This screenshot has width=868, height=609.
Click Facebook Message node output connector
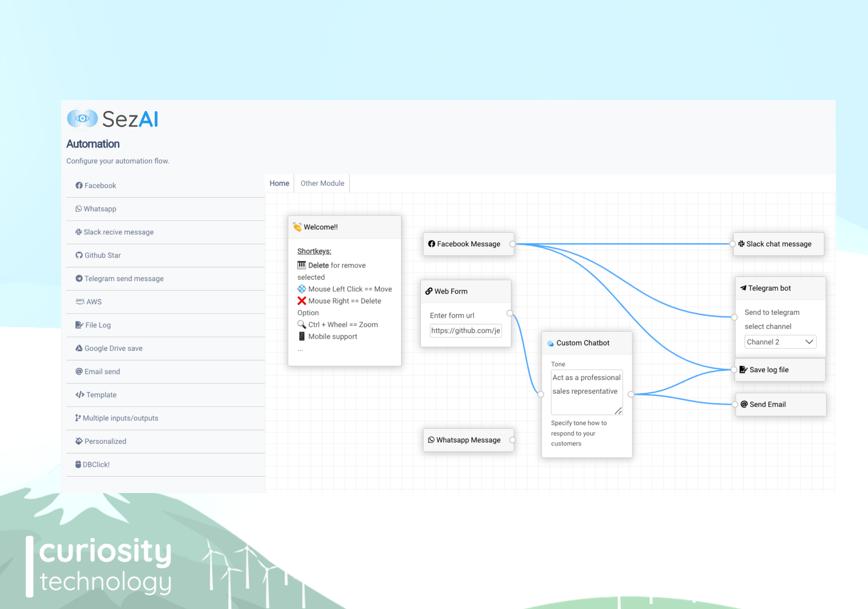click(512, 244)
